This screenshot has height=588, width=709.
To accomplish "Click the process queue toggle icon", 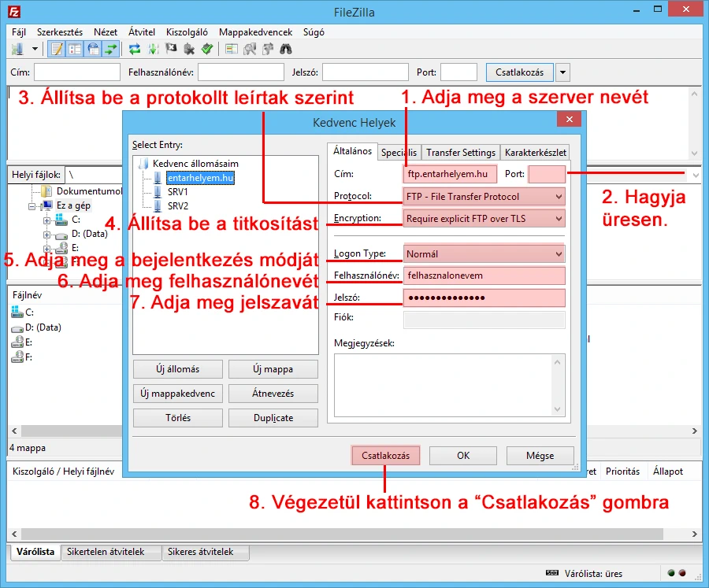I will [x=154, y=49].
